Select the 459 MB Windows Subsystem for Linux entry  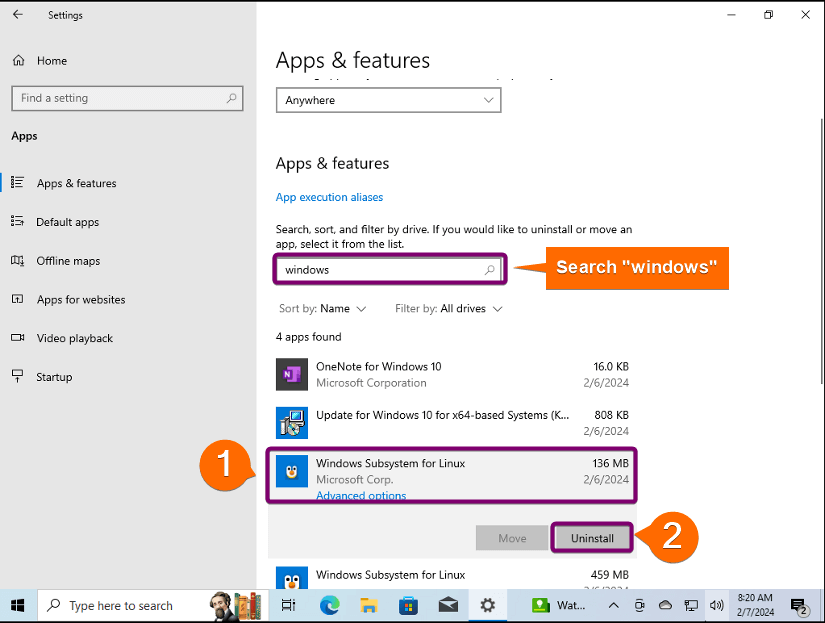point(452,577)
